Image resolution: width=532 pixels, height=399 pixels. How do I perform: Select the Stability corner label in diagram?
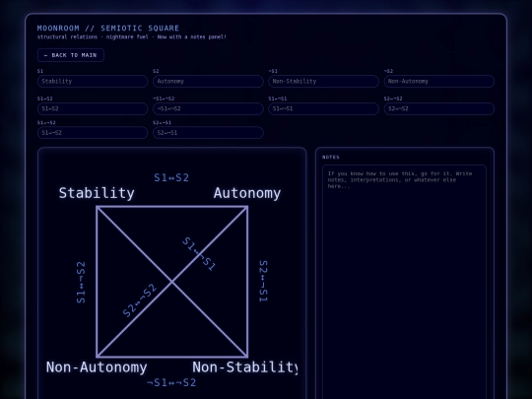pos(97,193)
